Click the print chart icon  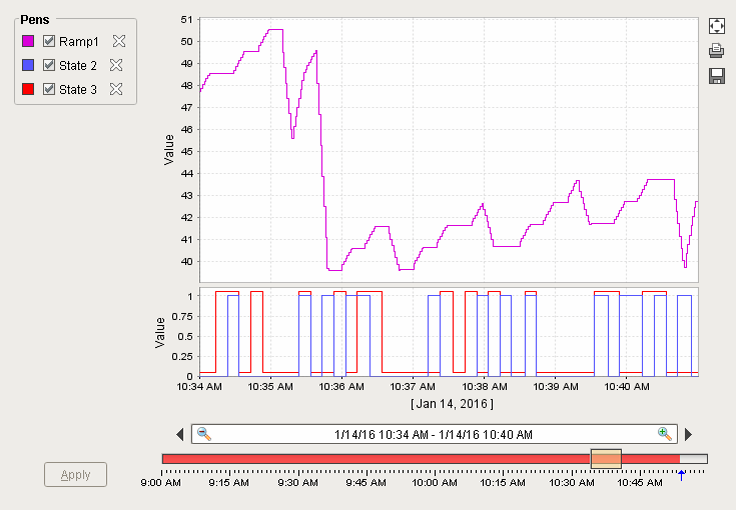click(716, 51)
